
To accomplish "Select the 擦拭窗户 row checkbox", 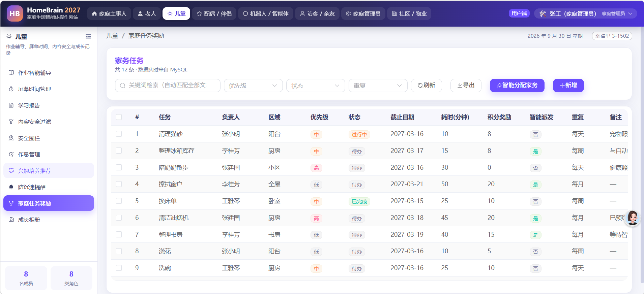I will 119,184.
